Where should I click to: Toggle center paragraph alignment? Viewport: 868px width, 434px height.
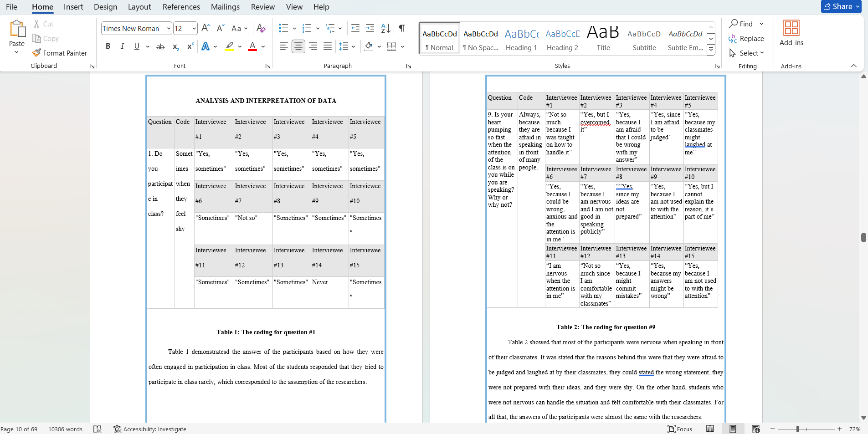[x=298, y=46]
